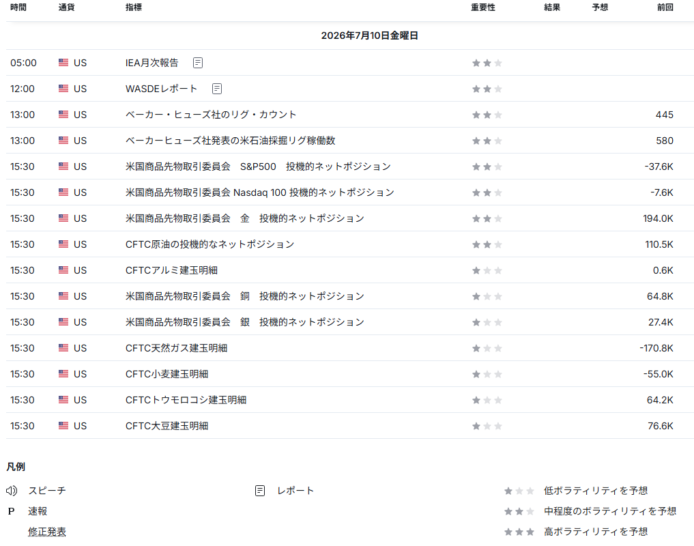Open the CFTCアルミ建玉明細 indicator
The height and width of the screenshot is (546, 694).
tap(171, 270)
